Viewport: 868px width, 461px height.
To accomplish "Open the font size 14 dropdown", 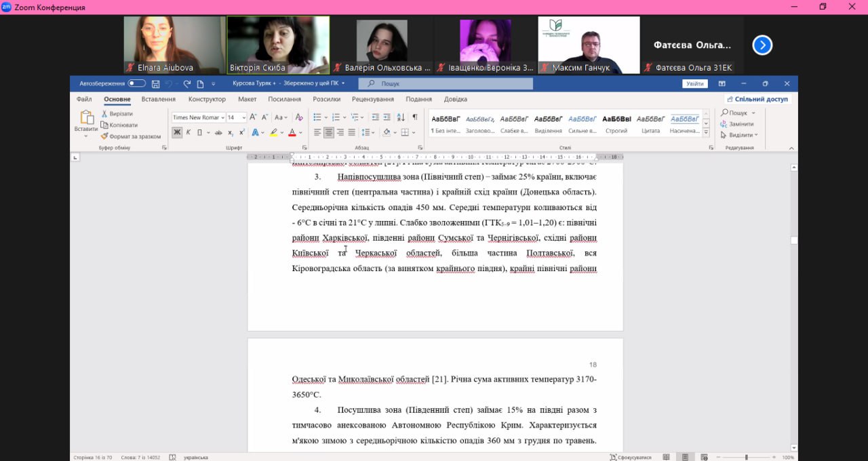I will coord(236,117).
